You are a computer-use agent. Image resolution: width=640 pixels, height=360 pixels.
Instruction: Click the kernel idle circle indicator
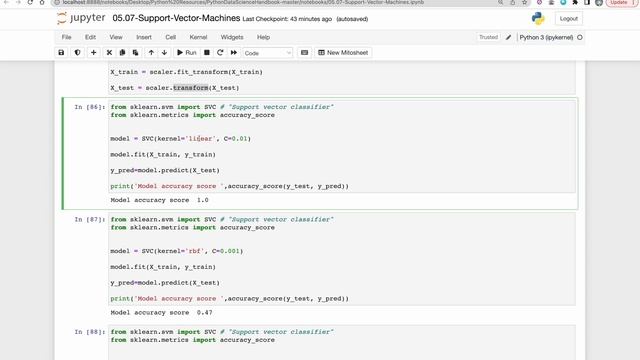coord(580,37)
